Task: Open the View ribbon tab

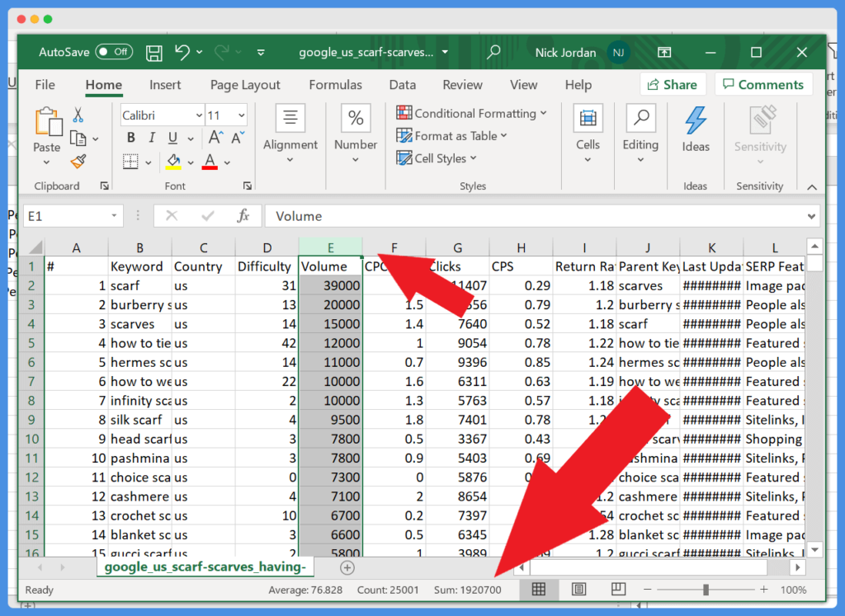Action: tap(523, 85)
